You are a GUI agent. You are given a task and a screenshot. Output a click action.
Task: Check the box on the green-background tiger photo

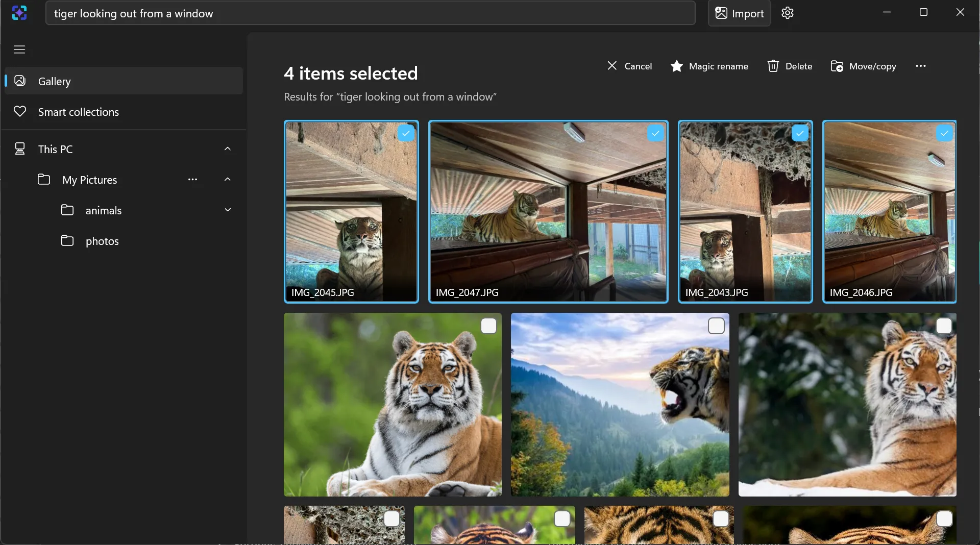tap(562, 518)
